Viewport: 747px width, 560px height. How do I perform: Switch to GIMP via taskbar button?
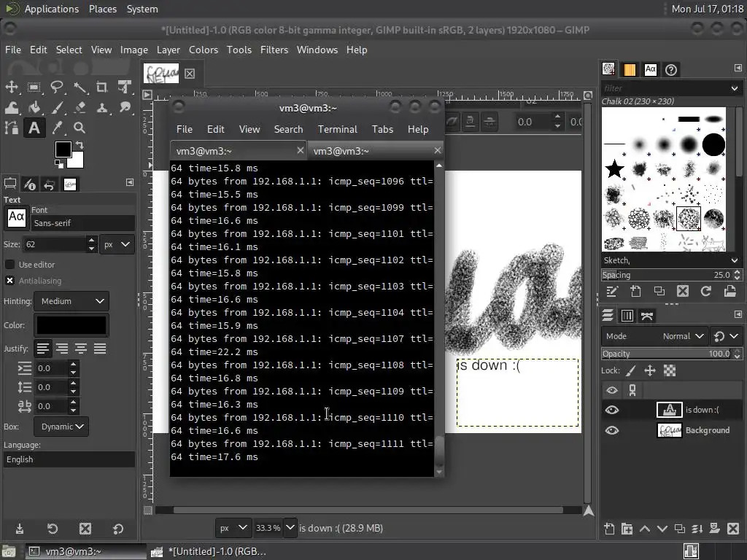coord(209,551)
